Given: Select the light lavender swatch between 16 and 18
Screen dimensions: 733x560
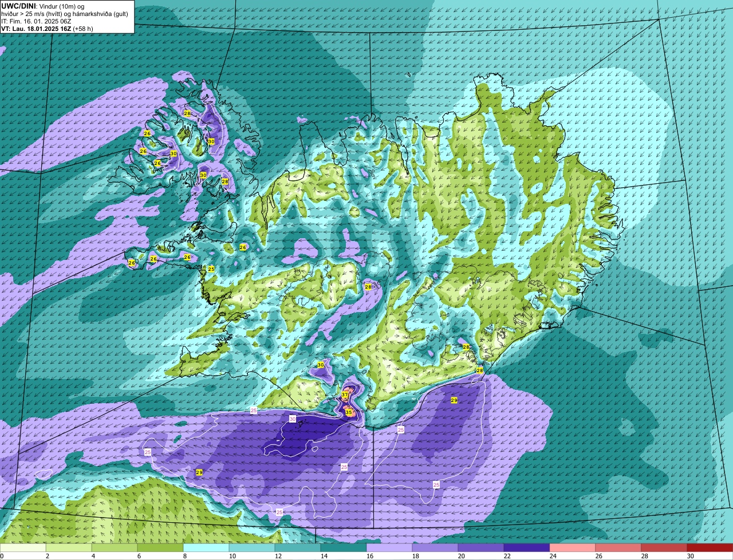Looking at the screenshot, I should pyautogui.click(x=389, y=548).
